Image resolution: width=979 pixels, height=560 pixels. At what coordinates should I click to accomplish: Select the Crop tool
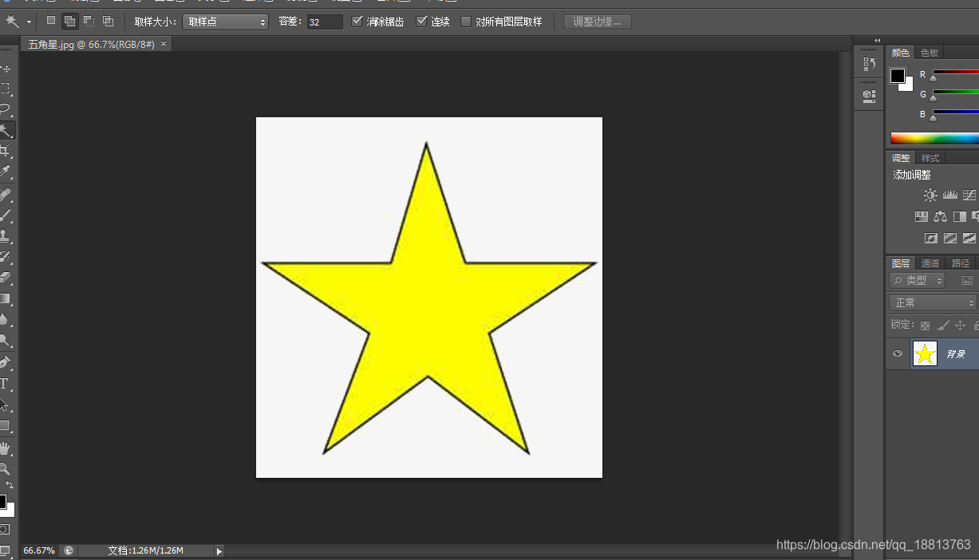pos(6,151)
